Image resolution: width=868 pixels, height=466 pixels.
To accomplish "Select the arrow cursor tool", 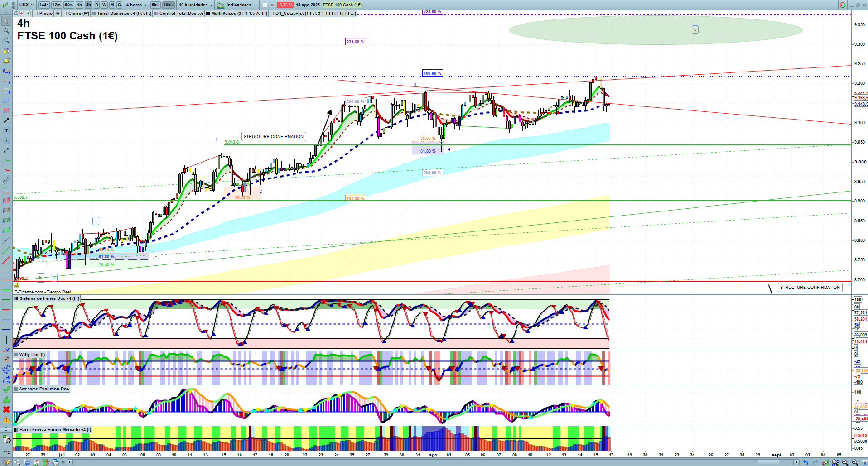I will (6, 21).
